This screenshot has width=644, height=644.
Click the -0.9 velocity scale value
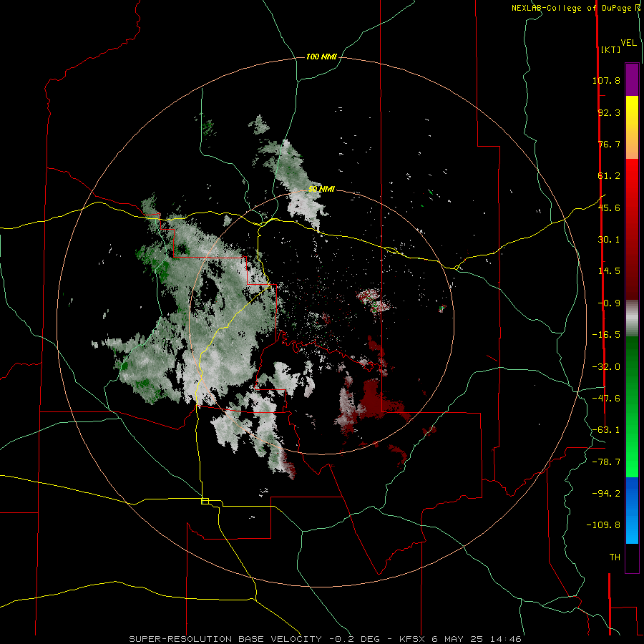point(609,303)
